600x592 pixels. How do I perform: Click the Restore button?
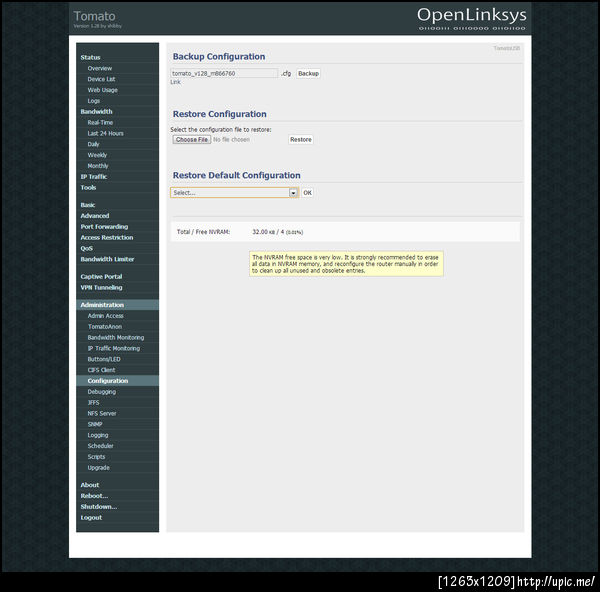(x=301, y=140)
